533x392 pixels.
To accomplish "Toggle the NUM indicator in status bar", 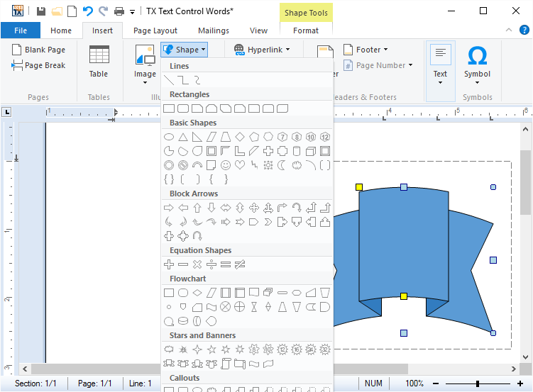I will tap(373, 383).
